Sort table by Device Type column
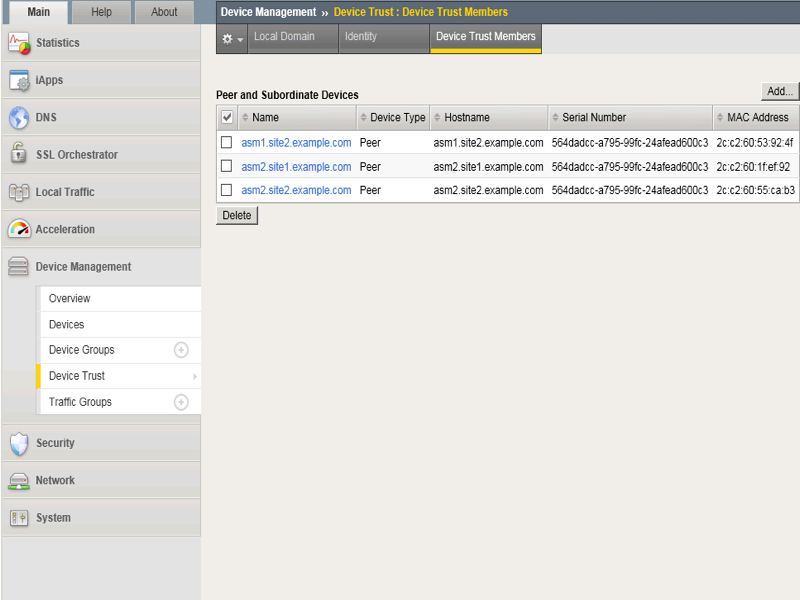800x600 pixels. click(x=393, y=117)
